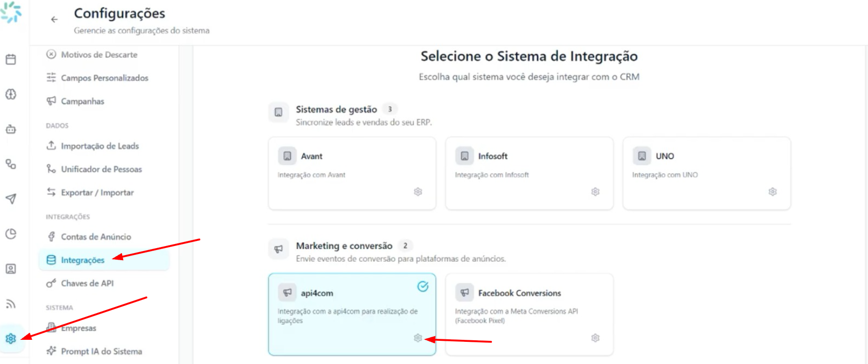Select the Facebook Conversions integration card
Screen dimensions: 868x364
(x=529, y=315)
